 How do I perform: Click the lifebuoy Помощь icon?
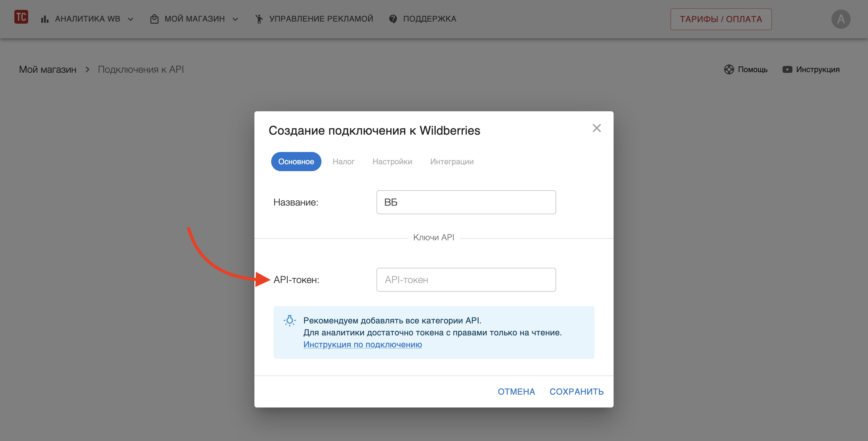729,69
